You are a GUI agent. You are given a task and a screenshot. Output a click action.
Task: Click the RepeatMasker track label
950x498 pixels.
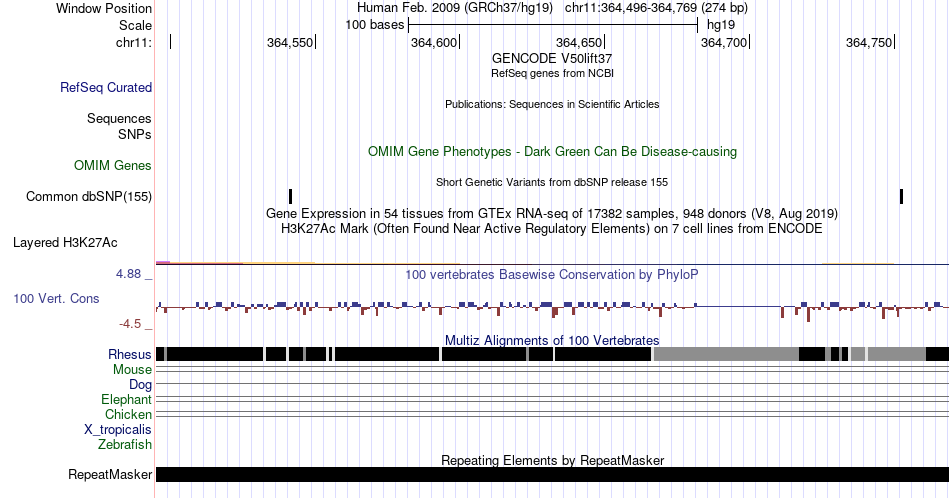click(x=110, y=474)
